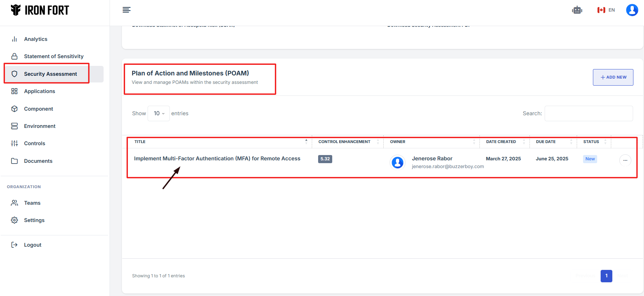Open the chatbot robot icon
Viewport: 644px width, 296px height.
coord(577,10)
